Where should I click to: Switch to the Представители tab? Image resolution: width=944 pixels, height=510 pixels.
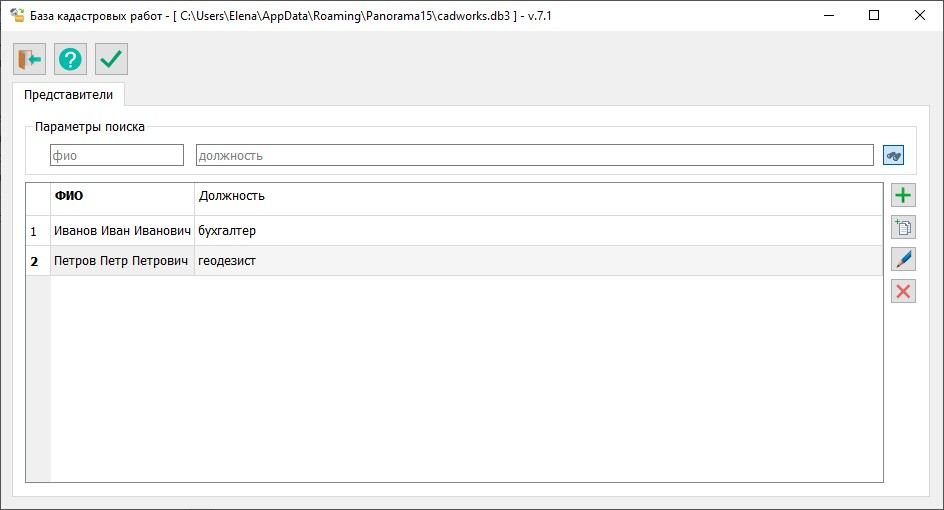[68, 95]
